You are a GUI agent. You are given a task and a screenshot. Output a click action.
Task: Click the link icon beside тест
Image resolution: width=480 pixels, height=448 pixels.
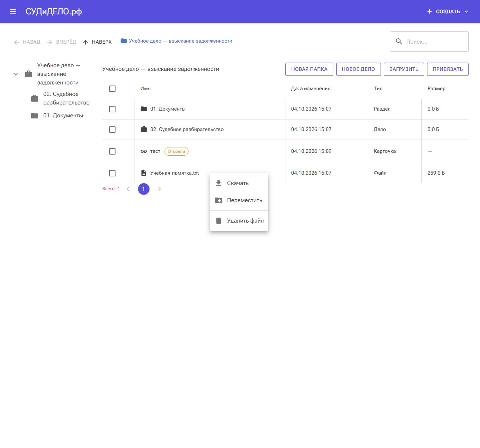tap(144, 151)
